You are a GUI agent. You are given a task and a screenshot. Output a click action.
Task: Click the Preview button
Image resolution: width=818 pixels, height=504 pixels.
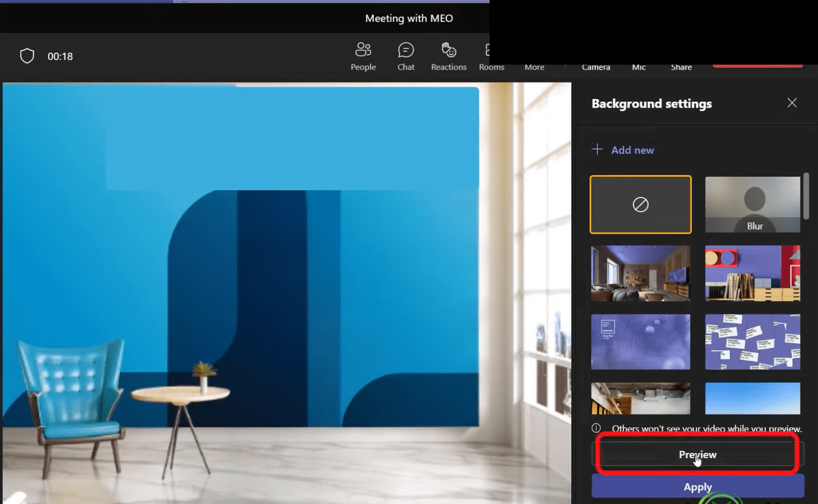[697, 455]
